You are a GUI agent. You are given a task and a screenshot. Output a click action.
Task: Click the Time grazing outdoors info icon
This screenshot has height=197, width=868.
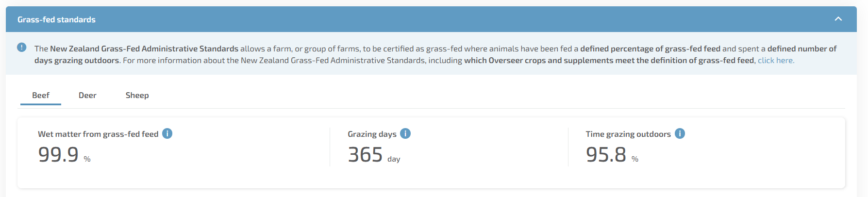pos(680,133)
